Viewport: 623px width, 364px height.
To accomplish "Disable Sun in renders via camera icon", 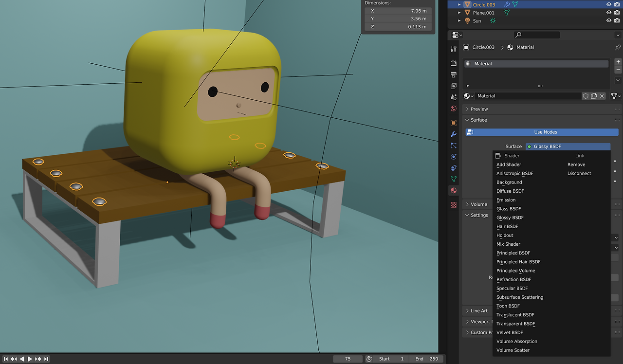I will pyautogui.click(x=617, y=20).
